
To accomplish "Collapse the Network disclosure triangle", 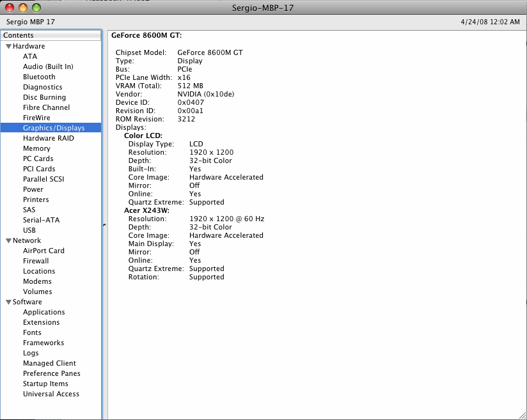I will coord(8,240).
